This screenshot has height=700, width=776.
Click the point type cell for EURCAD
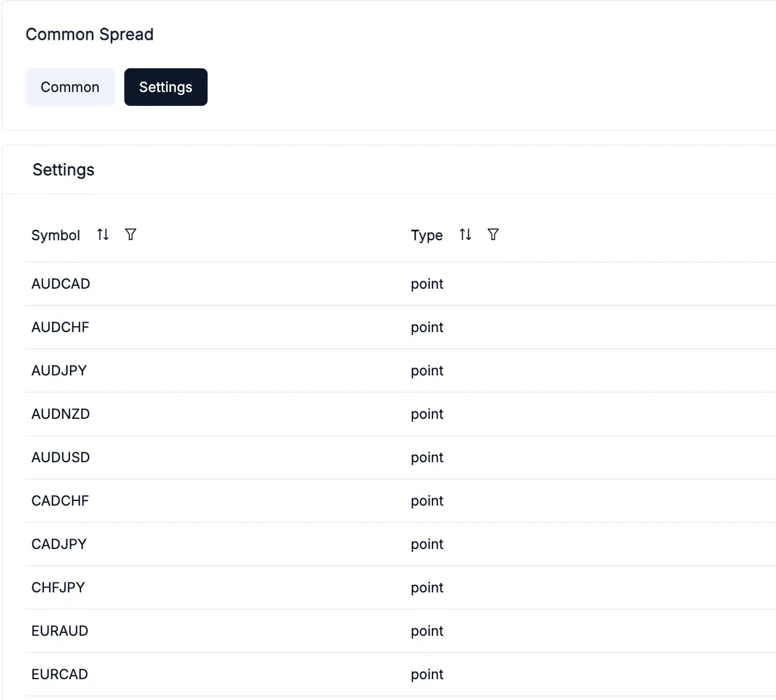[x=427, y=675]
